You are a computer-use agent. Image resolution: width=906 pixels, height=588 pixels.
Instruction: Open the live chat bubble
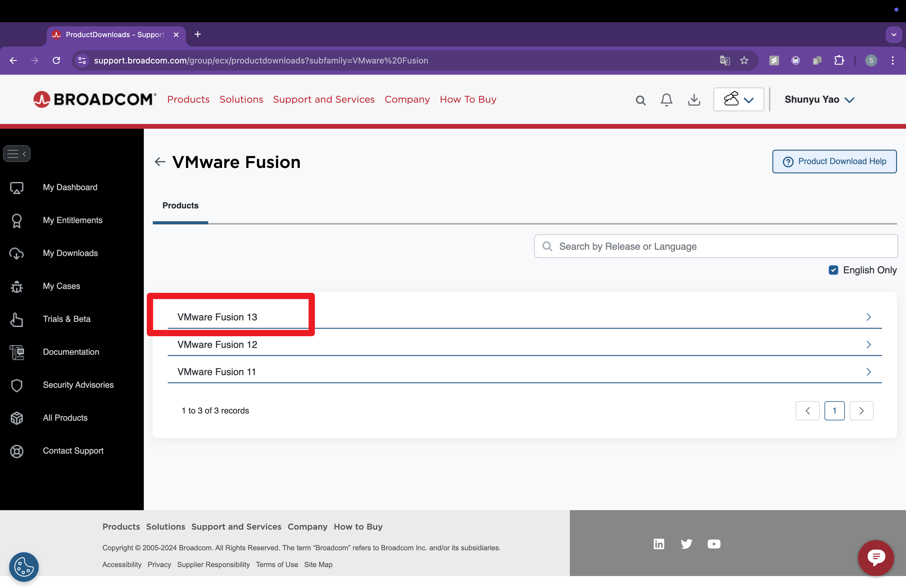coord(876,558)
